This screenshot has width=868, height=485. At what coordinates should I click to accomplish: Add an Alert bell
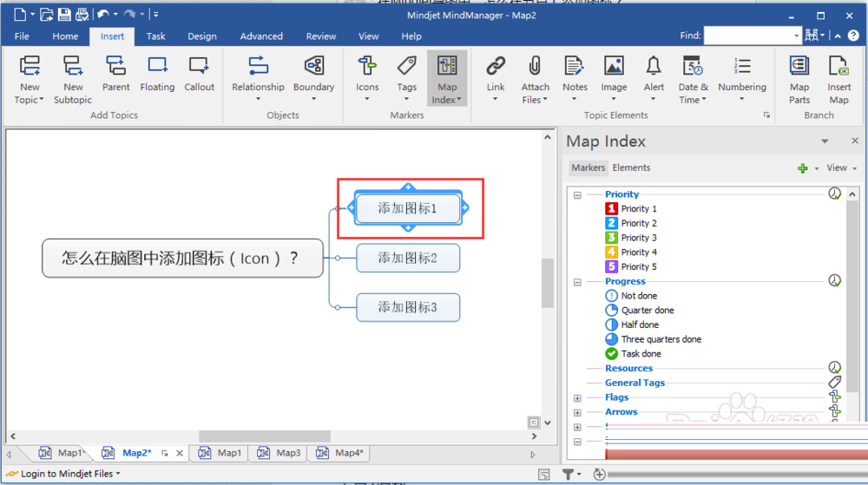[x=654, y=78]
